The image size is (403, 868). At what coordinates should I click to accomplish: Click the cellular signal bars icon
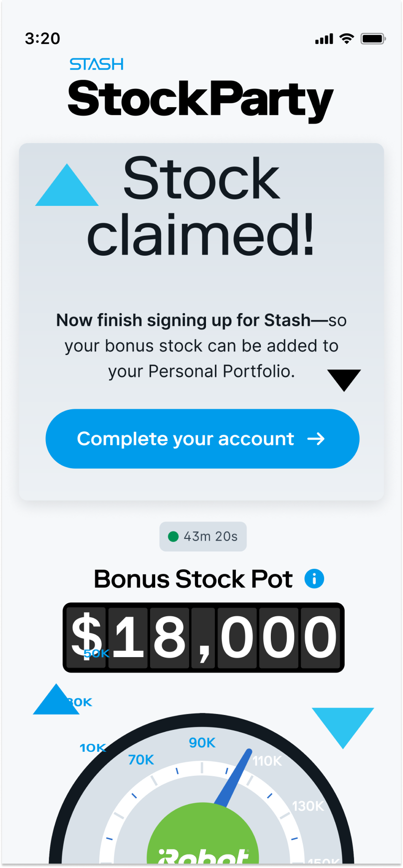[324, 39]
